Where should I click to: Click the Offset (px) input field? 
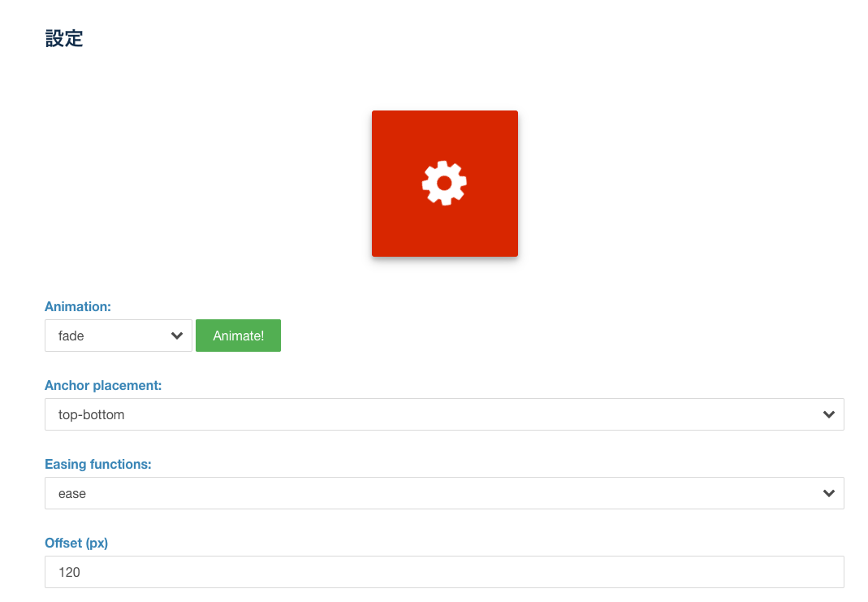(444, 572)
